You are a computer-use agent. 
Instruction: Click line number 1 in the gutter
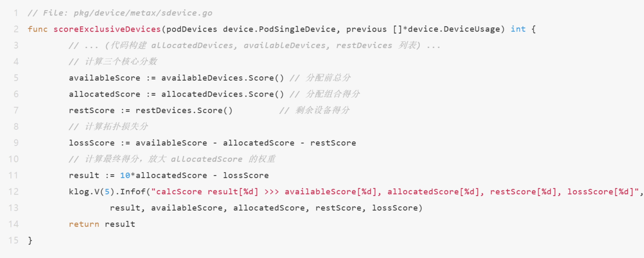[16, 13]
